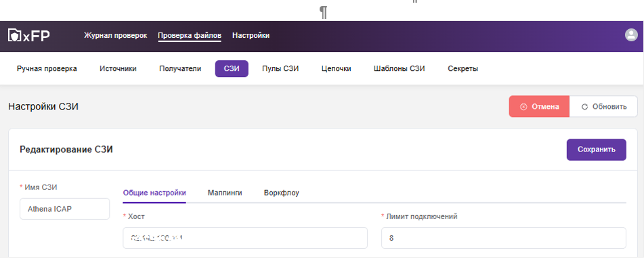Click the Лимит подключений input field
The width and height of the screenshot is (644, 261).
pyautogui.click(x=504, y=238)
